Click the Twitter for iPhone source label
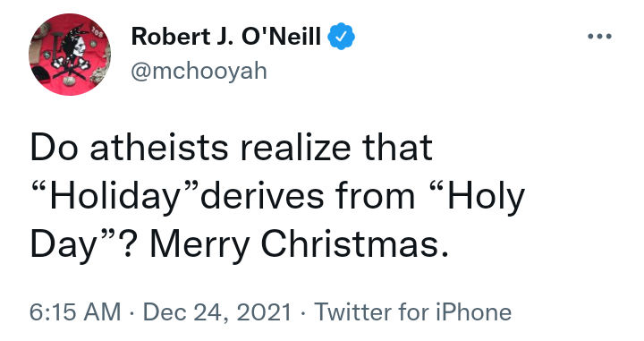644x341 pixels. pyautogui.click(x=412, y=311)
